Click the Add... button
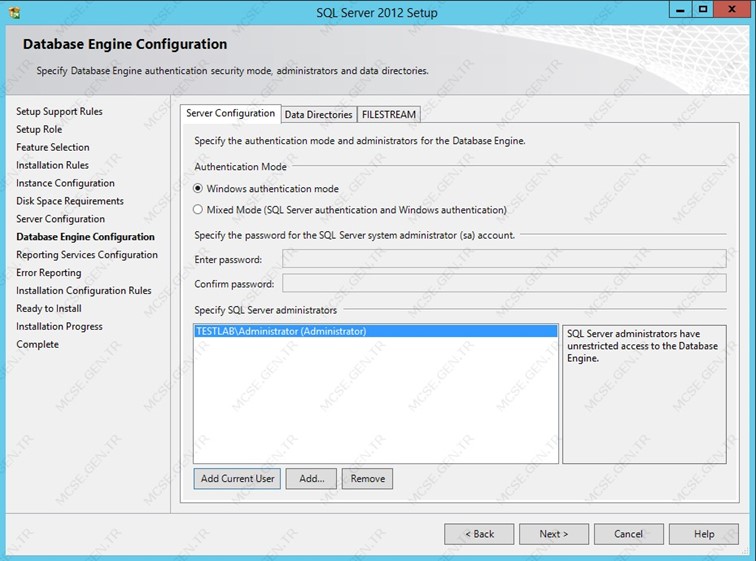756x561 pixels. [311, 479]
